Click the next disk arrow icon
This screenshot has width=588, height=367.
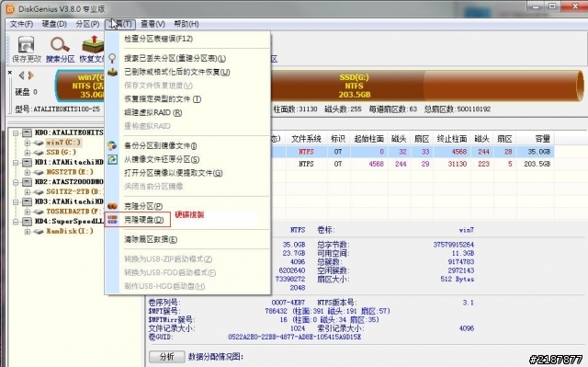tap(30, 75)
